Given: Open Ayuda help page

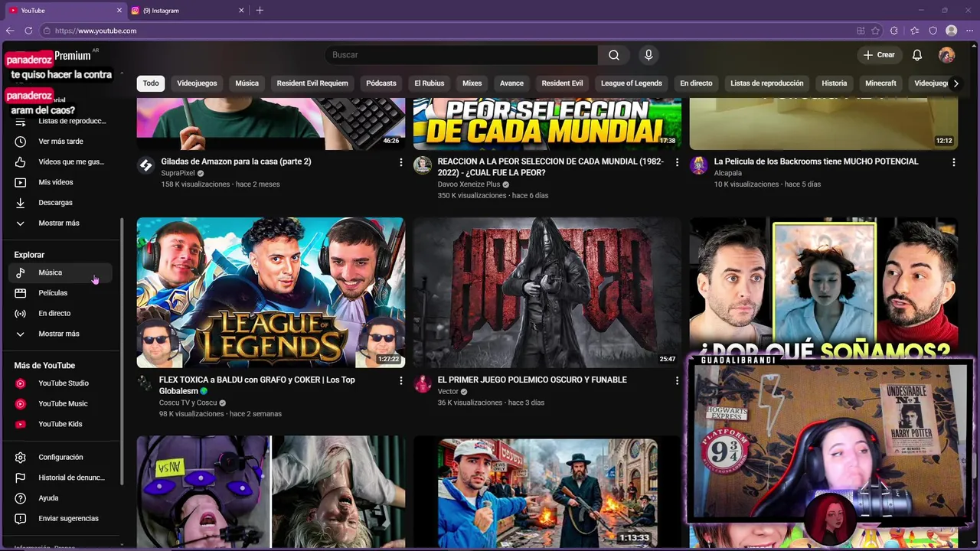Looking at the screenshot, I should coord(61,498).
